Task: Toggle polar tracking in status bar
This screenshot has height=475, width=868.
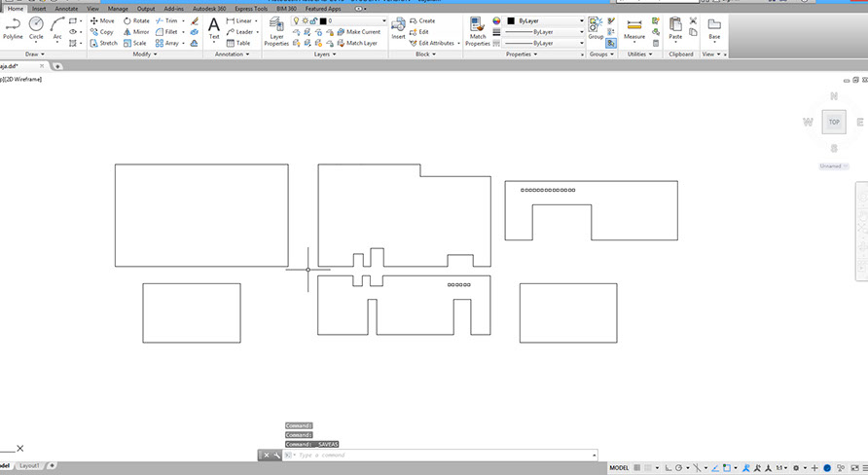Action: pos(678,468)
